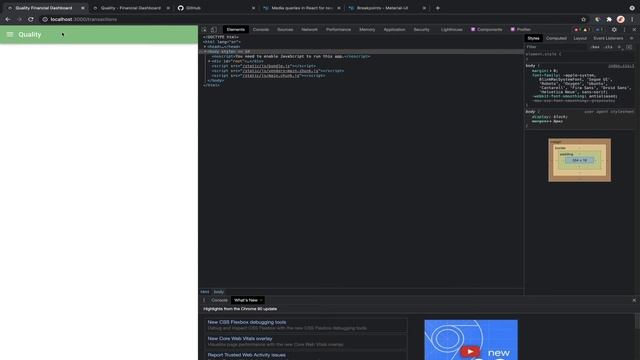Toggle the .cls element classes panel
This screenshot has height=360, width=640.
click(608, 47)
